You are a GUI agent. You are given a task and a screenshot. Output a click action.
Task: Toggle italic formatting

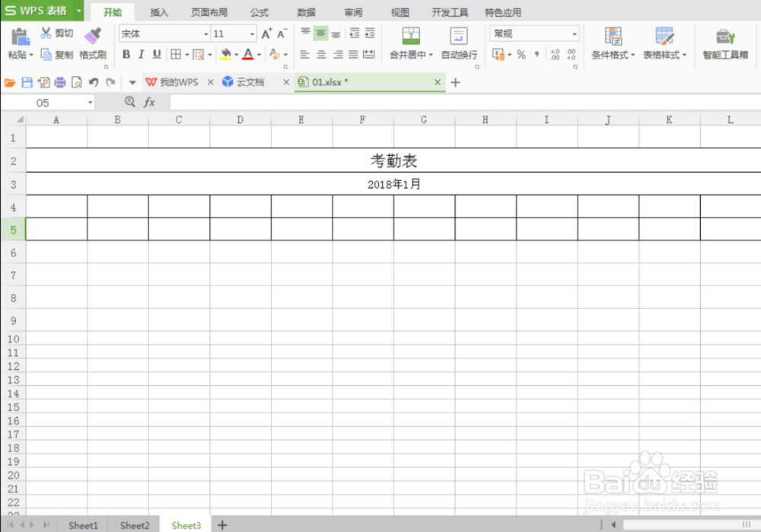click(142, 56)
